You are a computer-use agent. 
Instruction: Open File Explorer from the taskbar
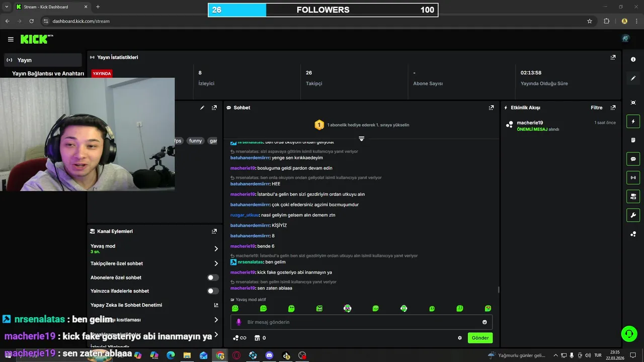click(x=187, y=355)
